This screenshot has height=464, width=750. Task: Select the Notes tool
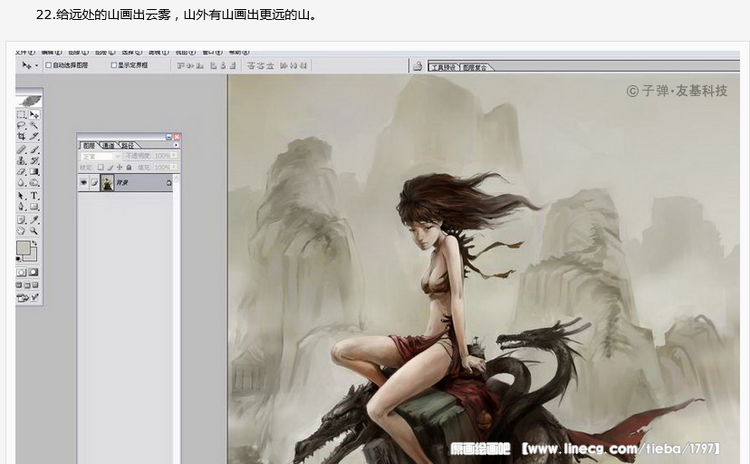[21, 220]
